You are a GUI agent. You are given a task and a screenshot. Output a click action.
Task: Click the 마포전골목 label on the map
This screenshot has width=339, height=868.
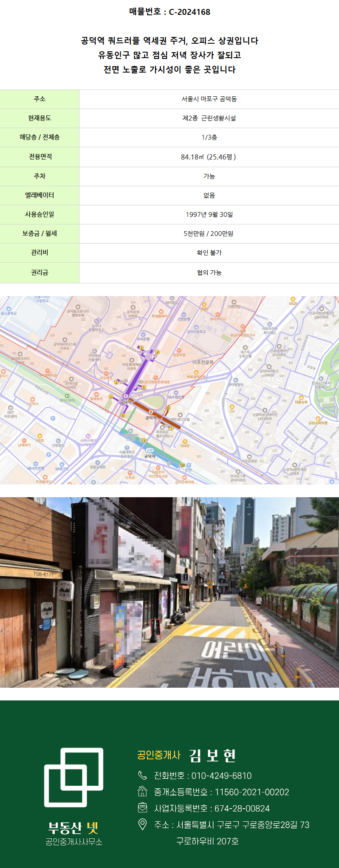203,362
